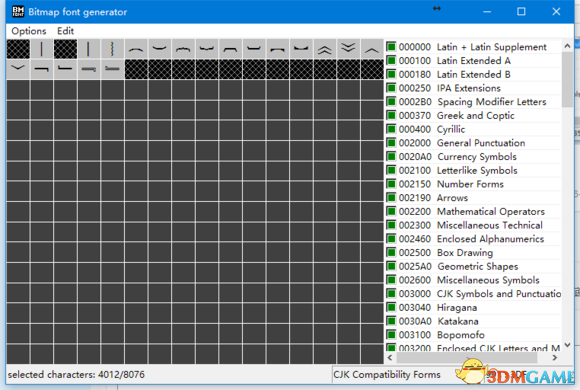
Task: Select the '002600 Miscellaneous Symbols' row
Action: tap(473, 280)
